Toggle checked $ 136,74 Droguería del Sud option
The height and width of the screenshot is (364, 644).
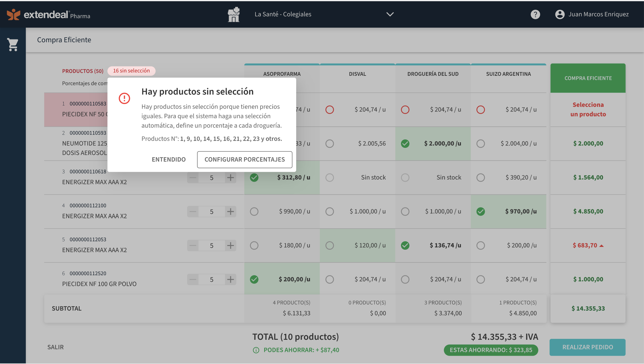tap(405, 245)
